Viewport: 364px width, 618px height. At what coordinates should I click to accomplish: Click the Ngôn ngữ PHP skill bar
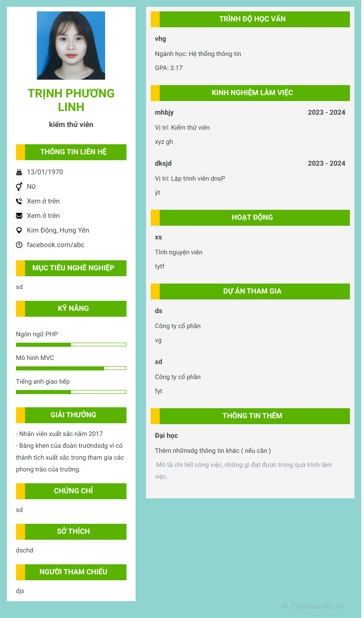tap(71, 344)
